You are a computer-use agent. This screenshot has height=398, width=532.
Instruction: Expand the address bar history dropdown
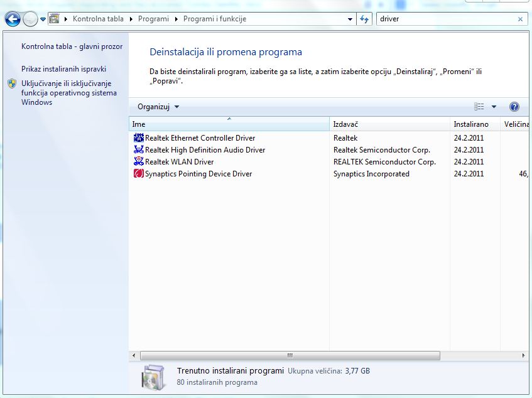tap(350, 19)
